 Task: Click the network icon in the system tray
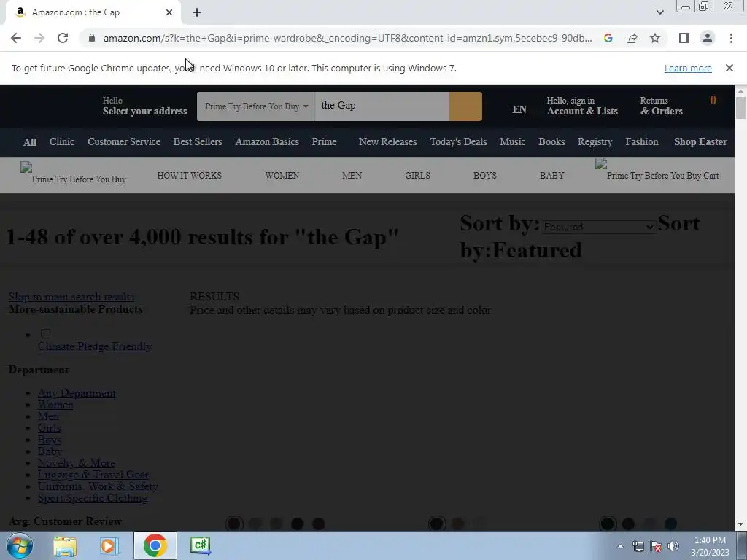click(638, 546)
